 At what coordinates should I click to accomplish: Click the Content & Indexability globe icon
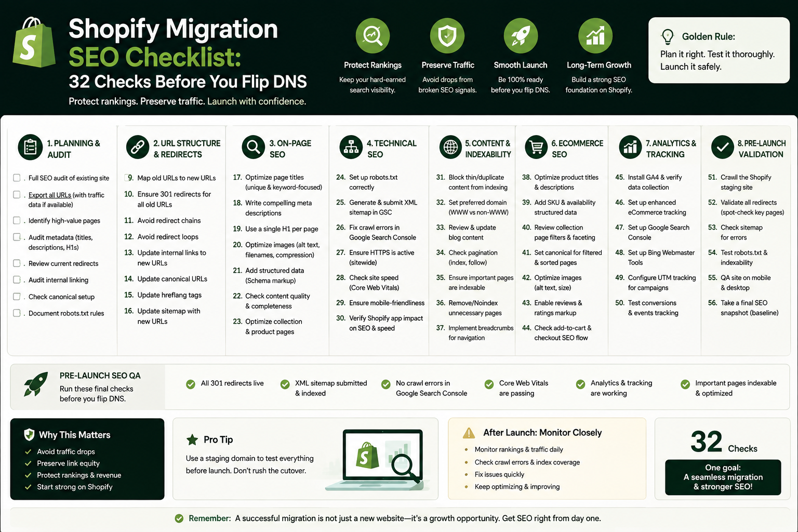pos(450,148)
